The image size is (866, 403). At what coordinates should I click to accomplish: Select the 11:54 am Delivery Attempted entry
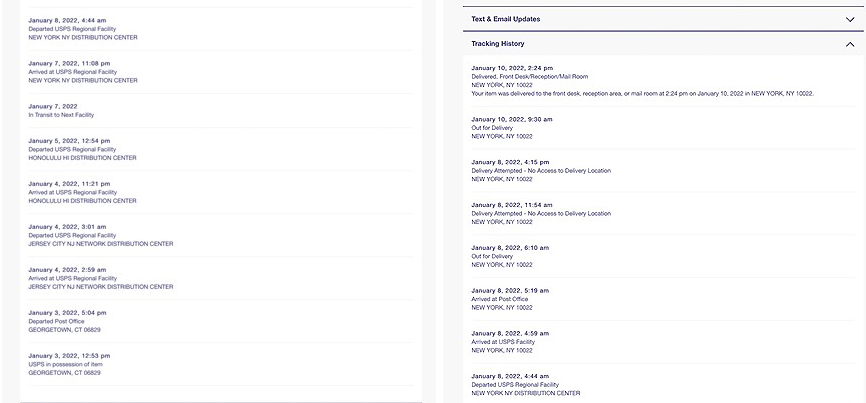pos(540,213)
